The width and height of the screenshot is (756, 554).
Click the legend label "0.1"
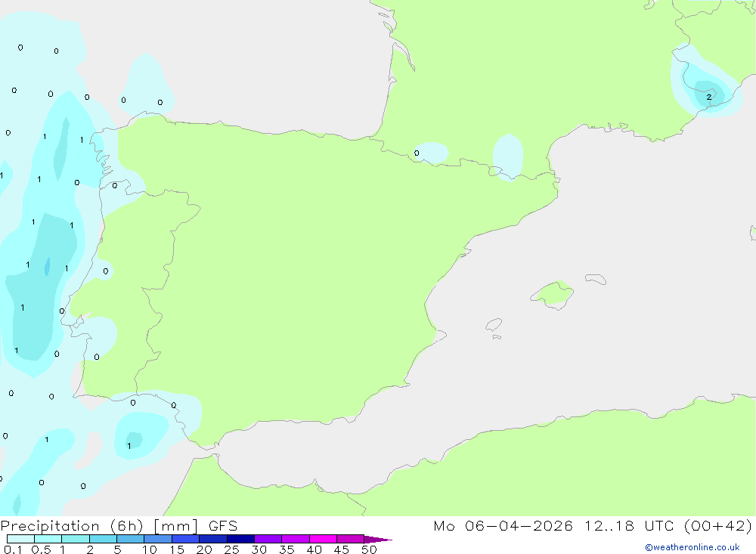tap(13, 549)
